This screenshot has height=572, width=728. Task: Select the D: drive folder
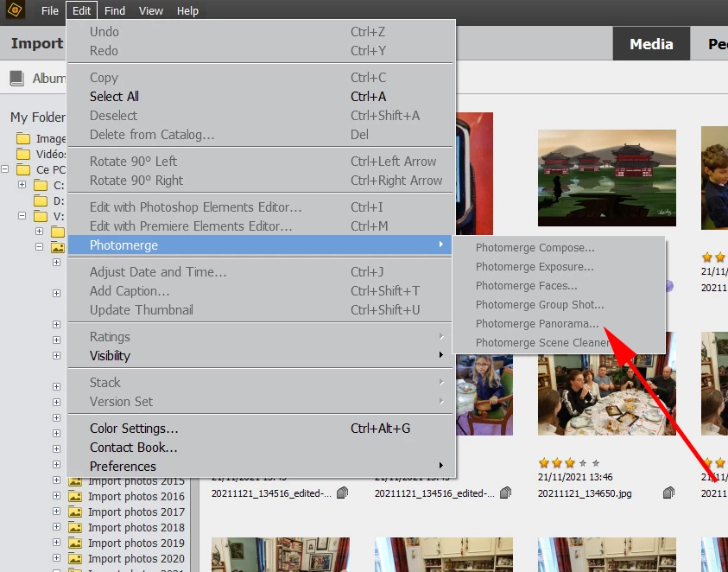(x=41, y=200)
